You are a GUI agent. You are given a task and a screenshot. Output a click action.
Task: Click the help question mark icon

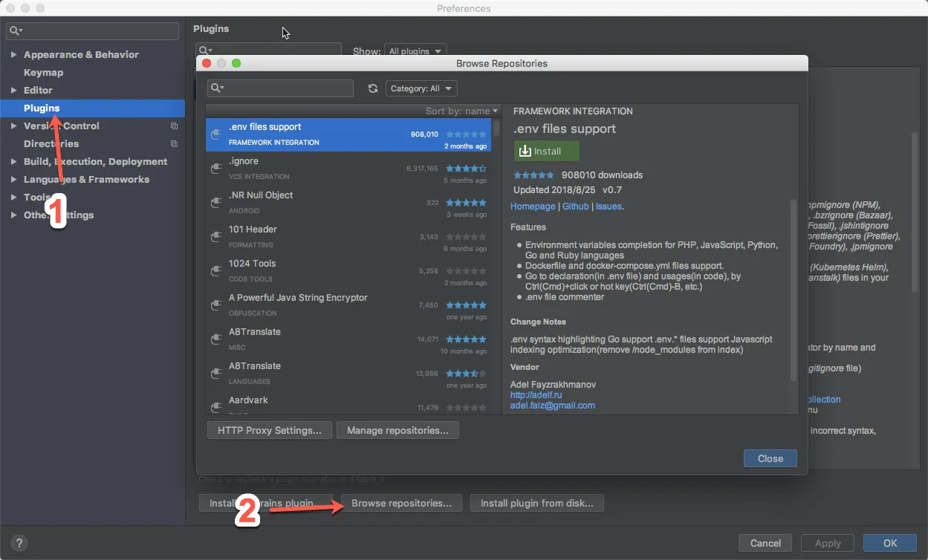click(x=19, y=543)
